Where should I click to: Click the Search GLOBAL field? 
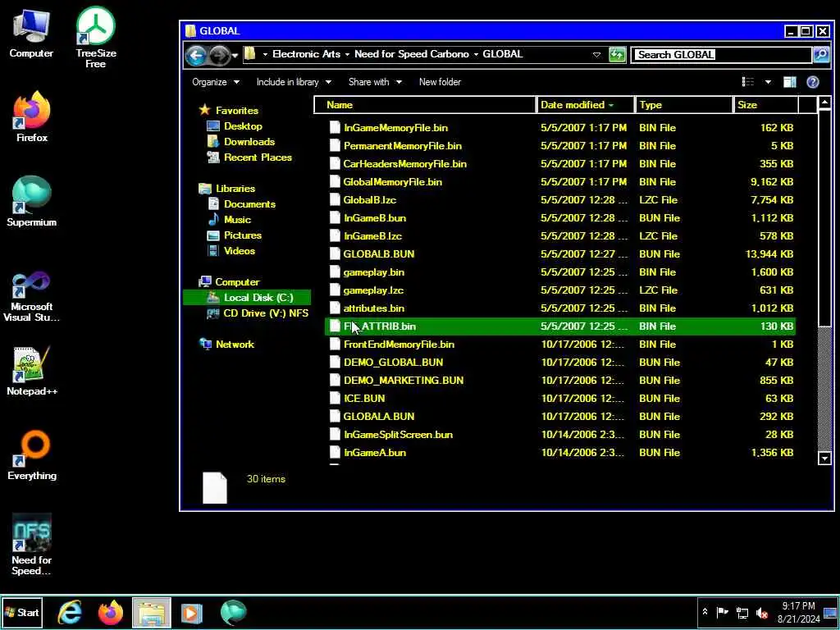(x=721, y=55)
